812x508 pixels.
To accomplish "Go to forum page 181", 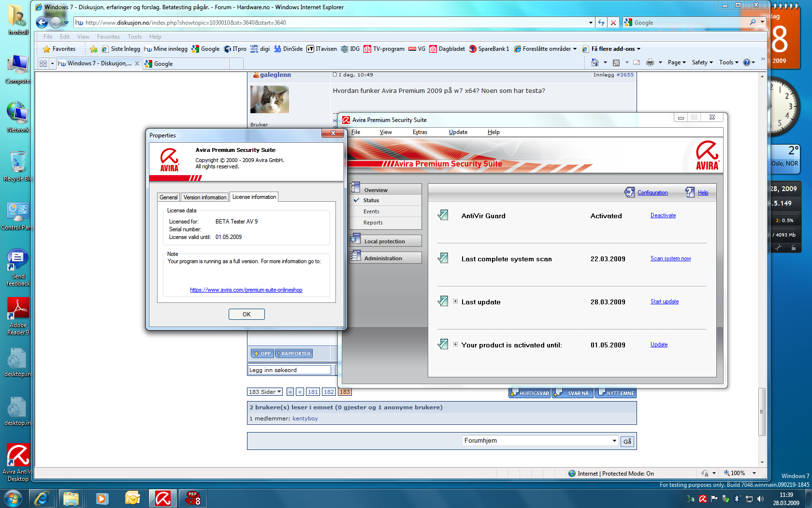I will (313, 392).
